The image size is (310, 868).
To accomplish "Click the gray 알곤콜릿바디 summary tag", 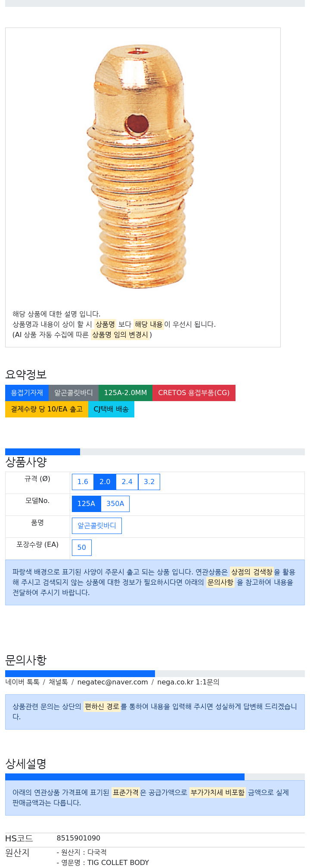I will (x=74, y=393).
